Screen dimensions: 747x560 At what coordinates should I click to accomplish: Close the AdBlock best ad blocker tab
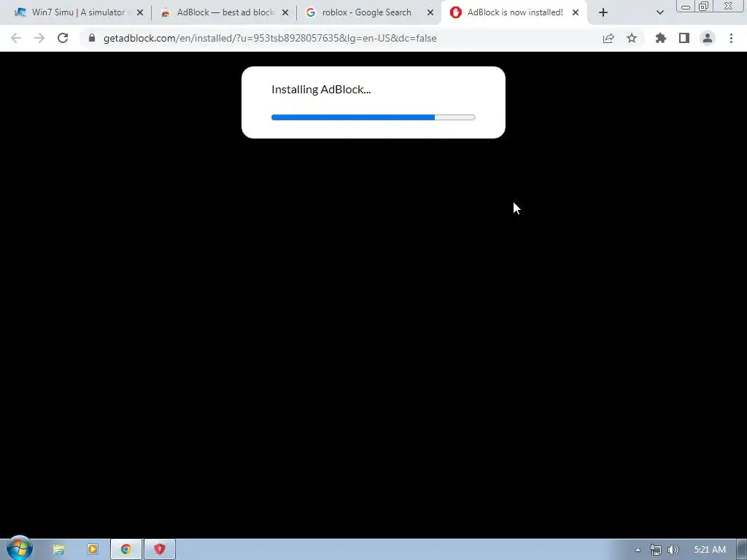click(285, 13)
